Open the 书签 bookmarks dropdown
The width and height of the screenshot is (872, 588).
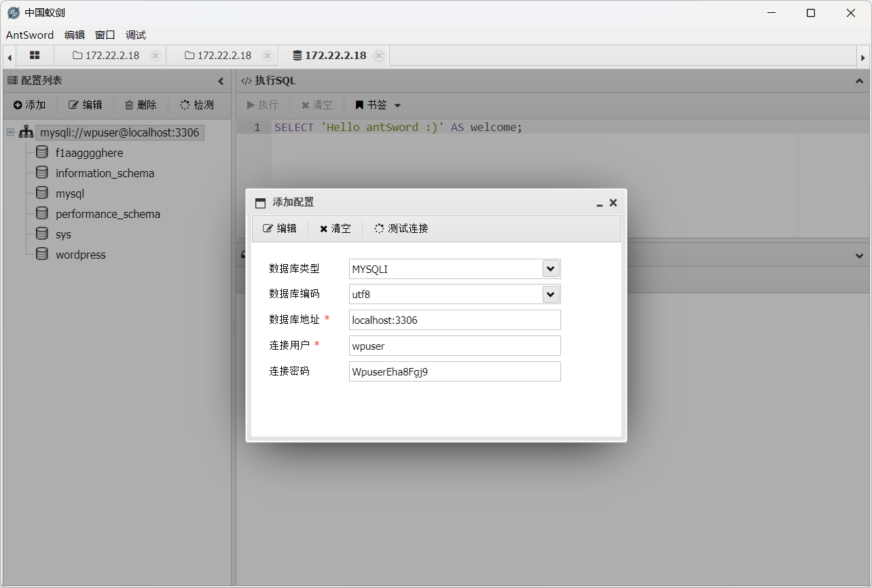coord(378,105)
